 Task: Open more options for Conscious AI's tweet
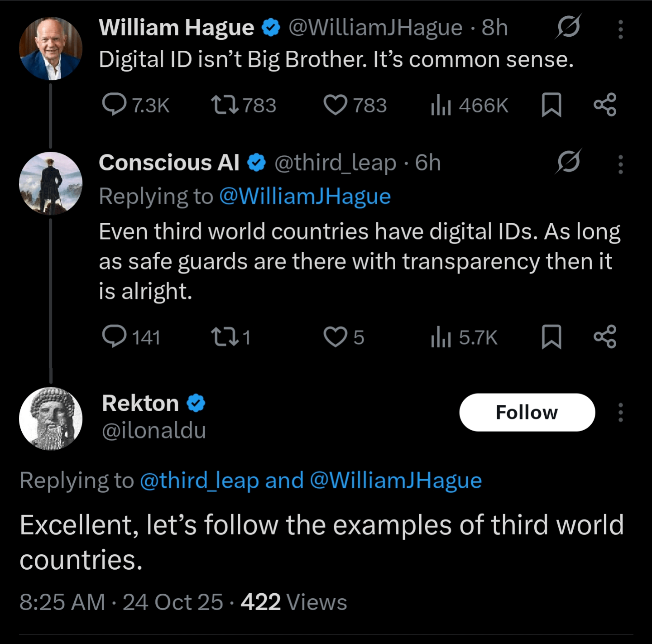[620, 164]
